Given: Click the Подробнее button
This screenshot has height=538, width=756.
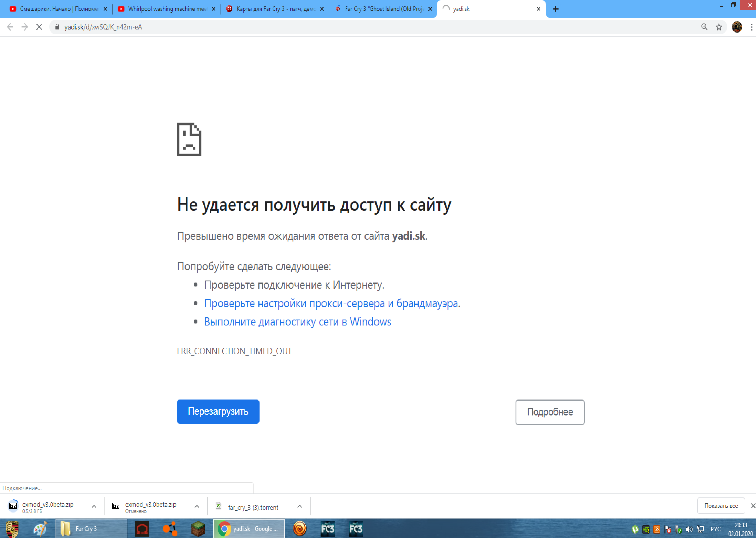Looking at the screenshot, I should (549, 412).
